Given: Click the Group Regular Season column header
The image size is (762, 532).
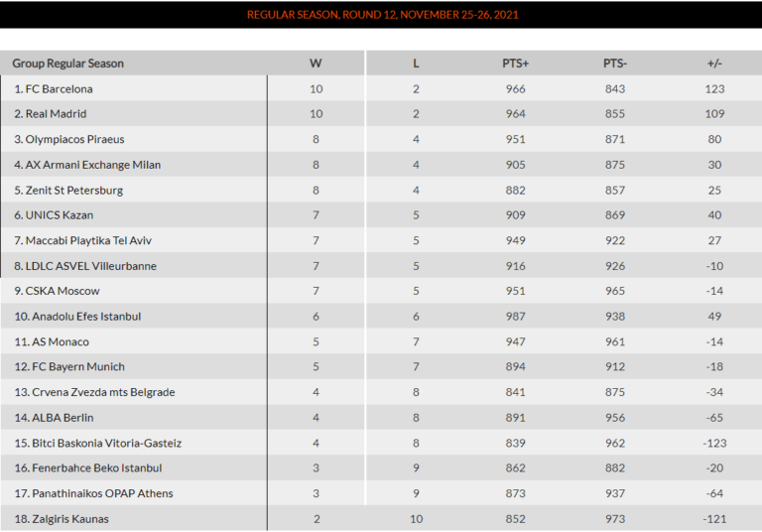Looking at the screenshot, I should click(x=68, y=64).
